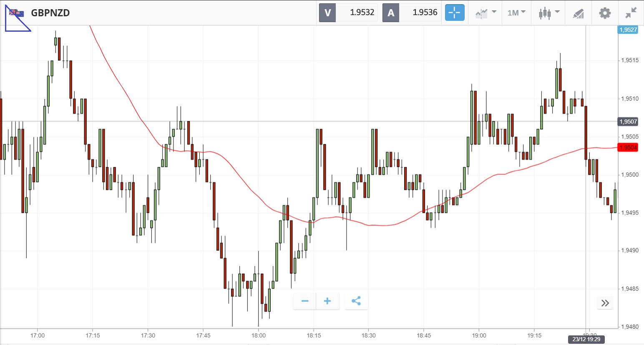
Task: Click the A buy button
Action: (x=391, y=13)
